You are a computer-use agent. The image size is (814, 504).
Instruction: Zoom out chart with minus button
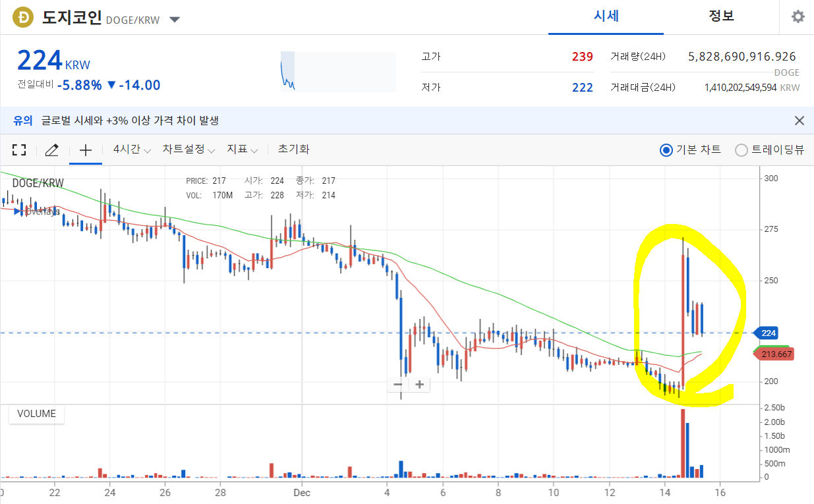(x=398, y=384)
